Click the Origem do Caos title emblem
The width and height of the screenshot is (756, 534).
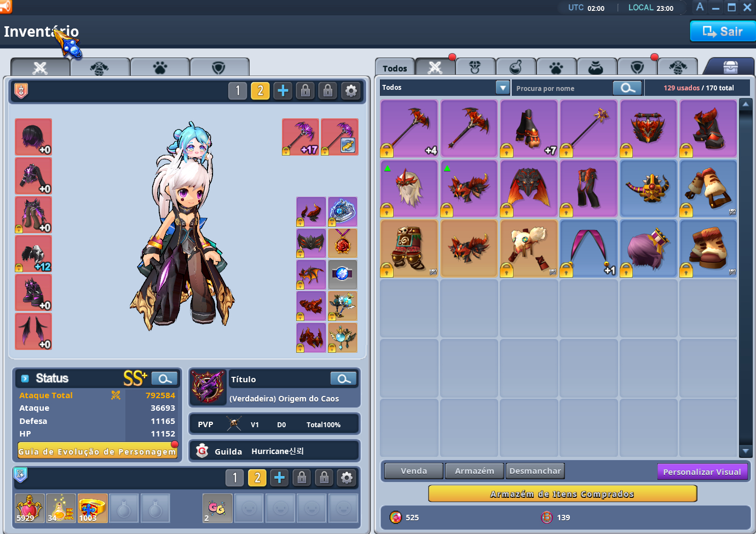click(208, 387)
